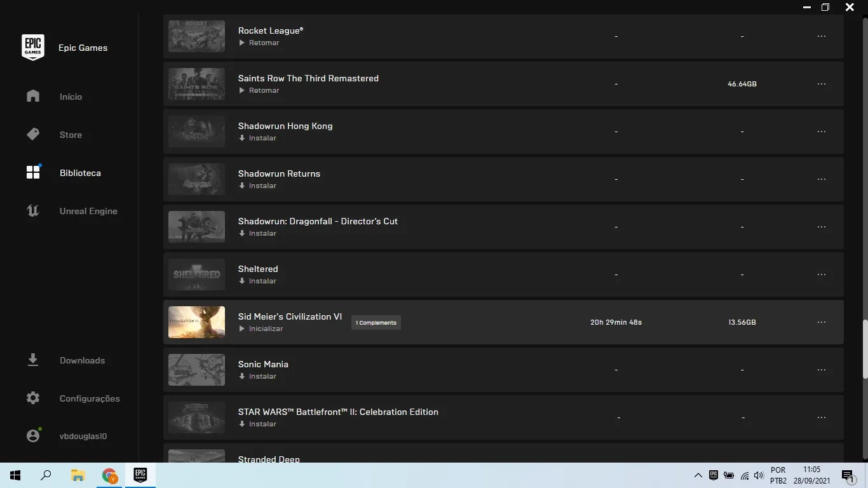Open options menu for Shadowrun: Dragonfall
Image resolution: width=868 pixels, height=488 pixels.
[822, 227]
